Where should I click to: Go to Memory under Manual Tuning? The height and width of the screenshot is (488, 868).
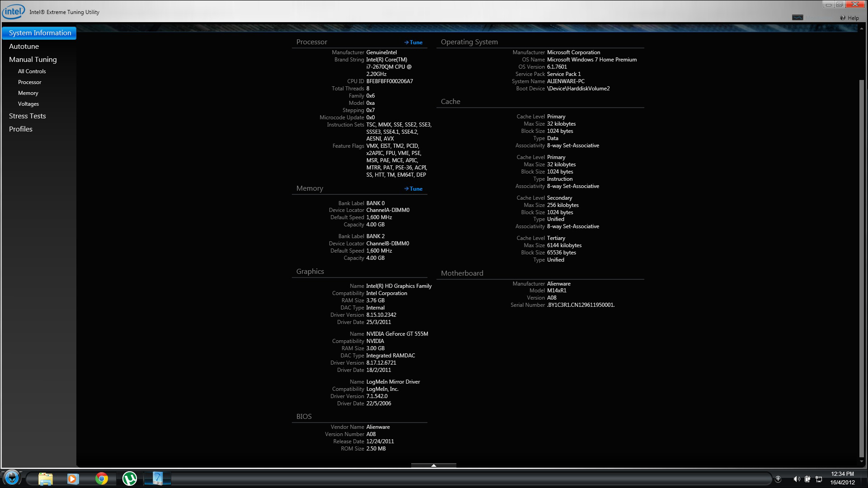[28, 93]
